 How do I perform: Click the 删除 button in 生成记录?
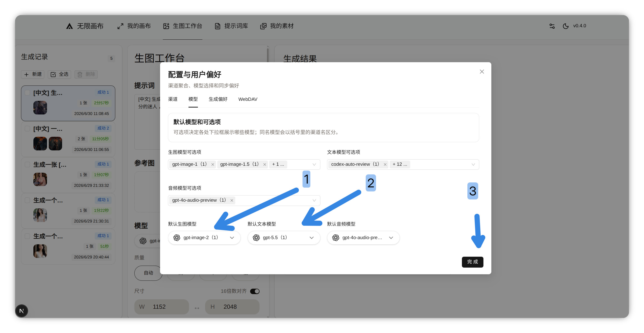click(x=86, y=74)
